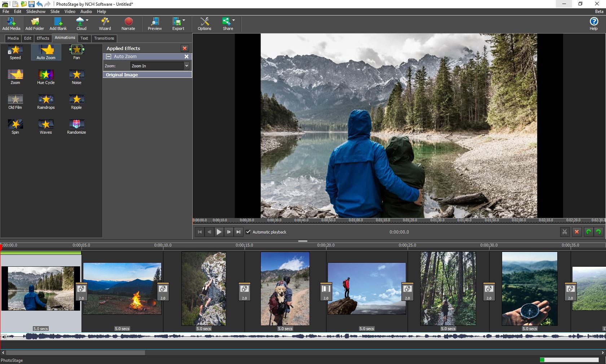Preview the slideshow
This screenshot has width=606, height=364.
(x=154, y=23)
